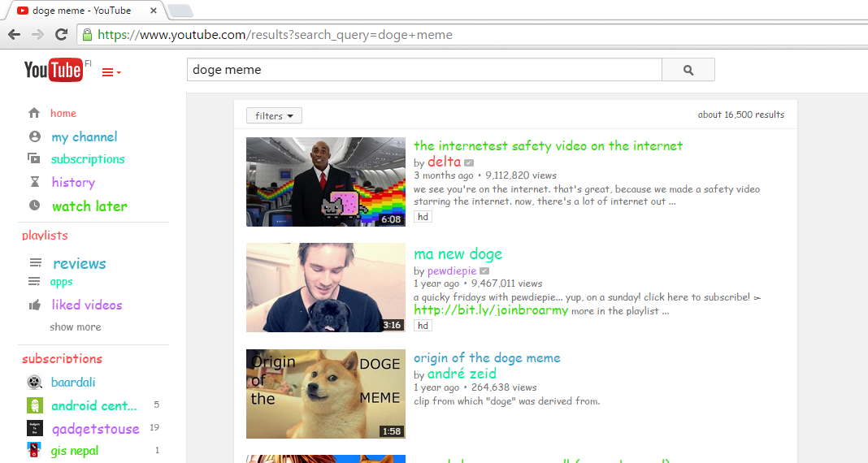This screenshot has width=868, height=463.
Task: Click the gadgetstouse channel avatar
Action: point(34,427)
